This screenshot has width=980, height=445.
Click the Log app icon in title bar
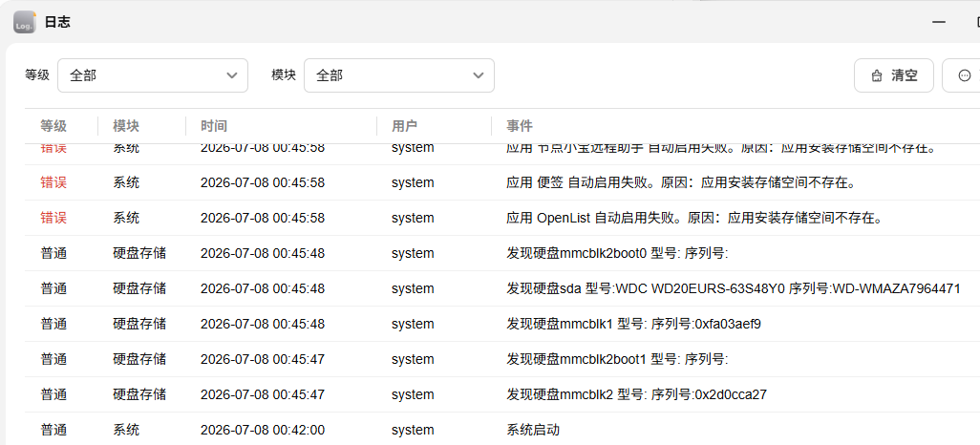[25, 23]
